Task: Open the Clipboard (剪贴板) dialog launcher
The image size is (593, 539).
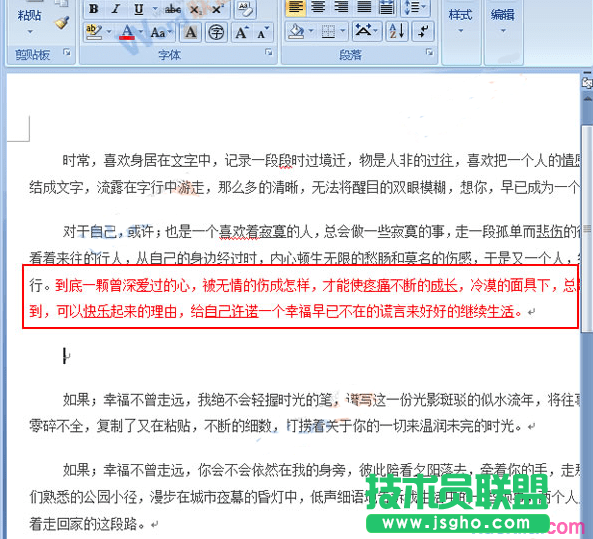Action: 67,53
